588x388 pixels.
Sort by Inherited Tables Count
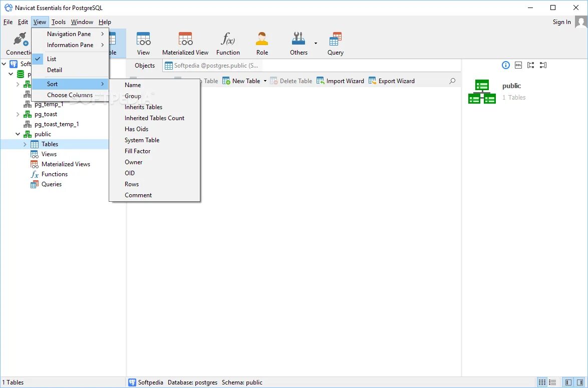click(154, 118)
